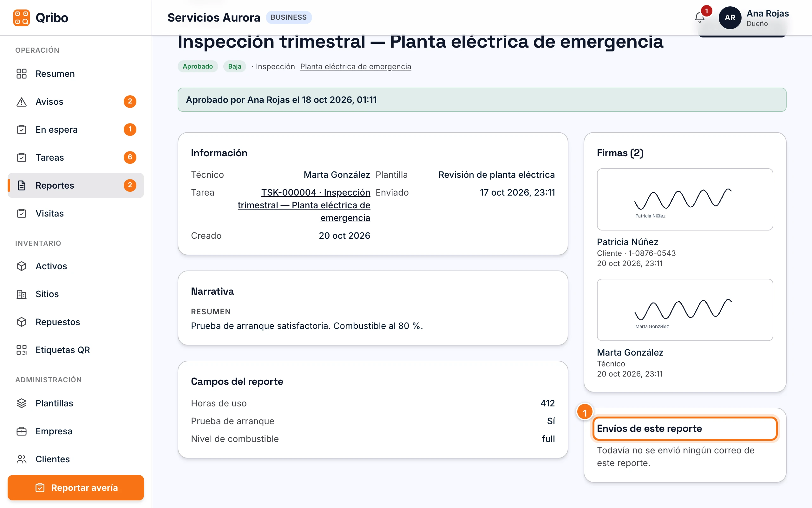Click the Baja priority badge
The width and height of the screenshot is (812, 508).
pyautogui.click(x=234, y=66)
